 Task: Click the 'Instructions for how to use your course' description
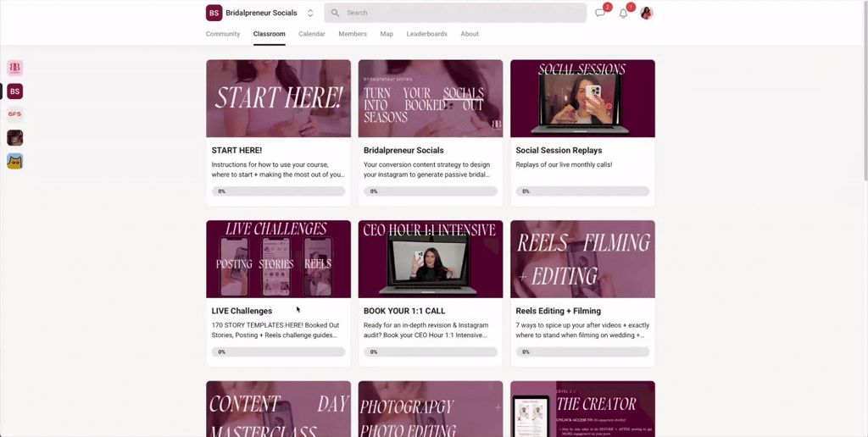coord(278,169)
